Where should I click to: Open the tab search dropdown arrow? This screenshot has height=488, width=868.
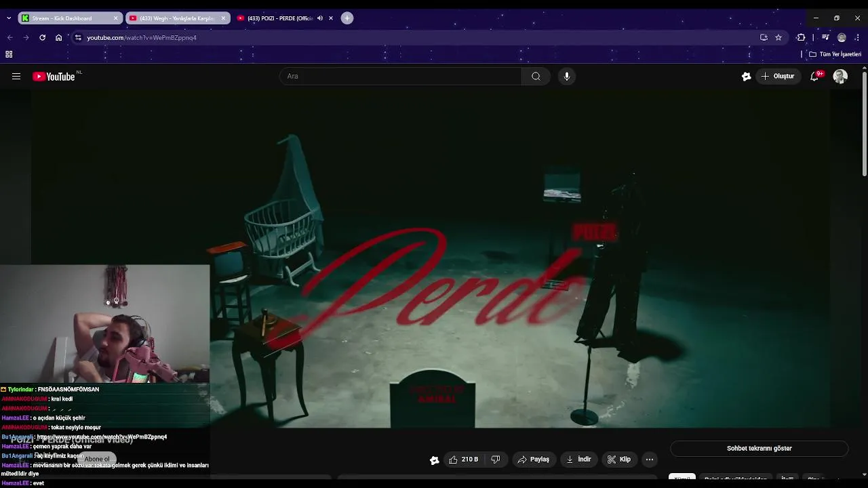[x=8, y=18]
